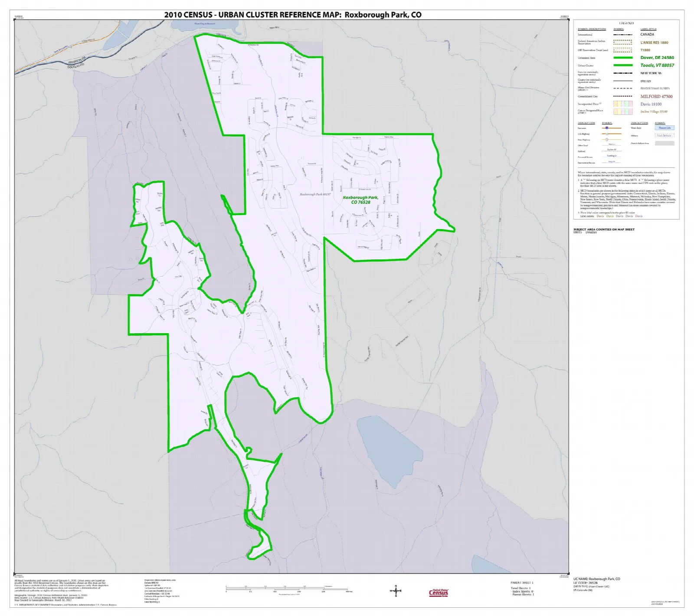Click 'SUBJECT AREA COUNTIES ON MAP SHEET' heading
The height and width of the screenshot is (616, 694).
pyautogui.click(x=604, y=229)
